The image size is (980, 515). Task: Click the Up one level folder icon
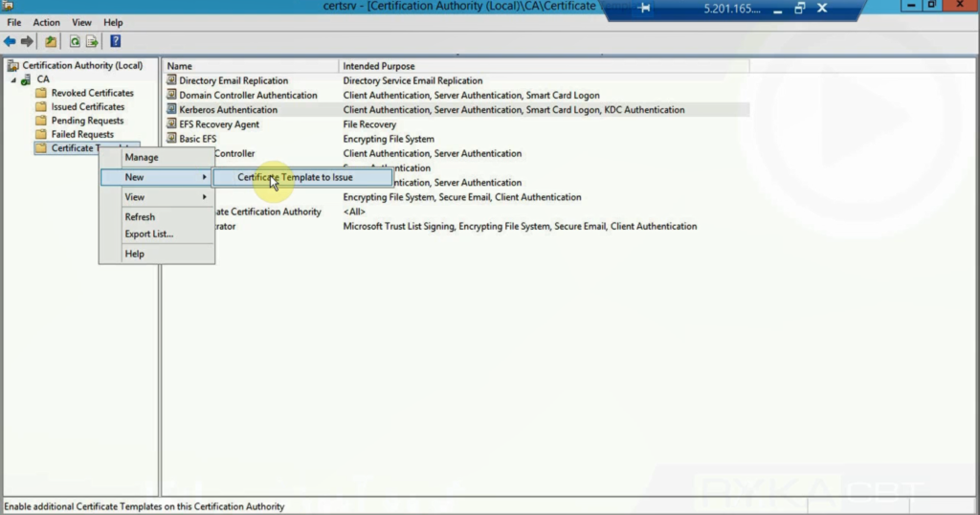tap(51, 42)
